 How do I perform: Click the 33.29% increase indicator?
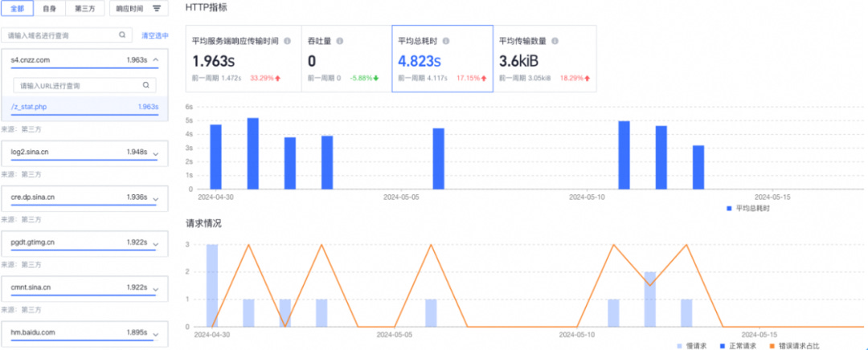(x=265, y=78)
